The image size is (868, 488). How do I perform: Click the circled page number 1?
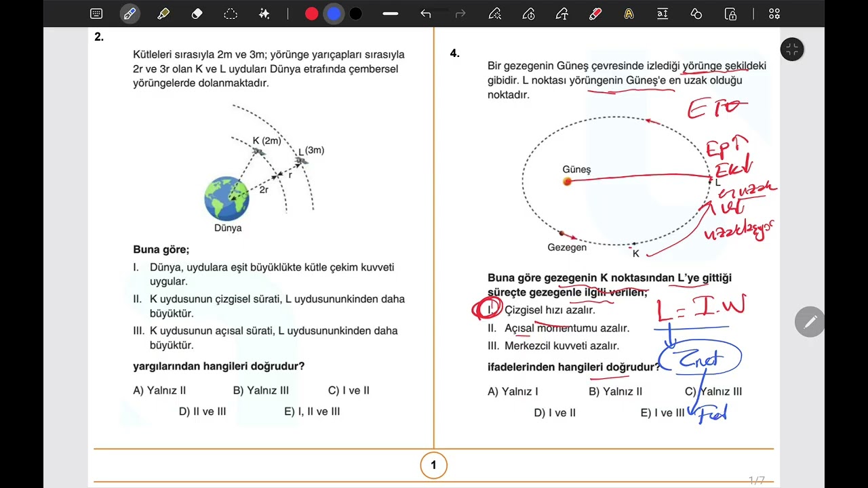point(433,465)
